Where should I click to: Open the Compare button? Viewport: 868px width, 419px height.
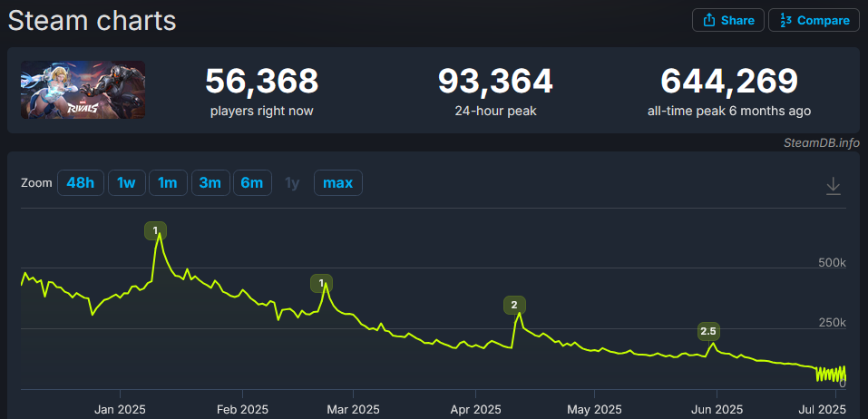tap(814, 21)
